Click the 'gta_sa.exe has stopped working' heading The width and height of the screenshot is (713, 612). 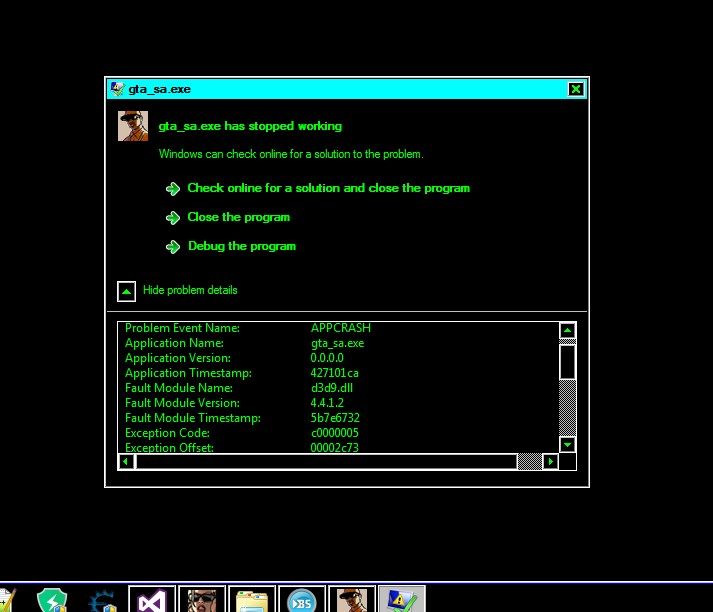coord(250,126)
